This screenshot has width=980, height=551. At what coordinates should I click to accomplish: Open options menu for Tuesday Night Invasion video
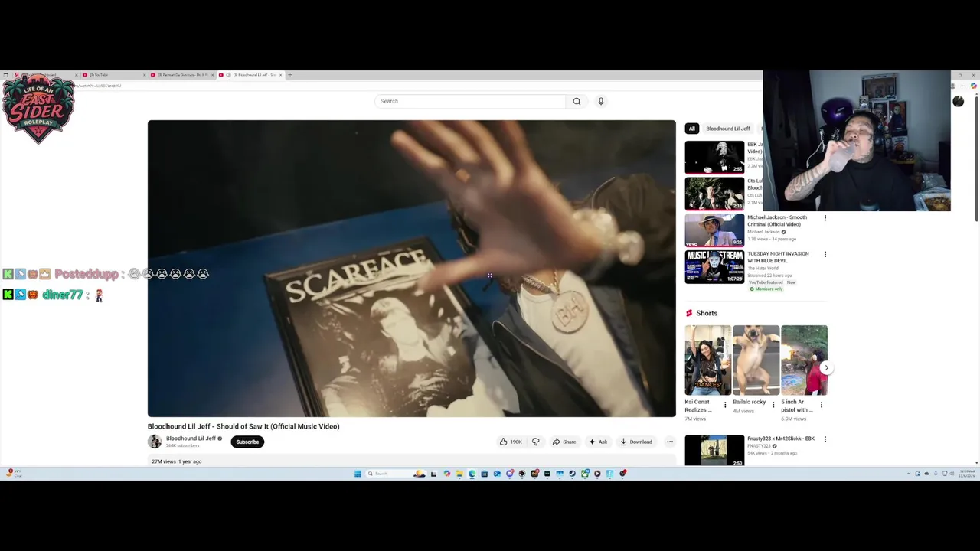tap(825, 254)
